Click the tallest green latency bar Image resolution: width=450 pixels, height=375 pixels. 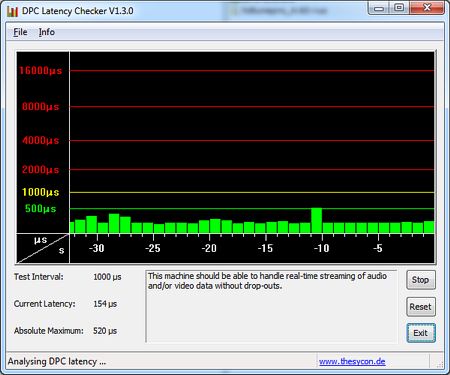(x=316, y=221)
